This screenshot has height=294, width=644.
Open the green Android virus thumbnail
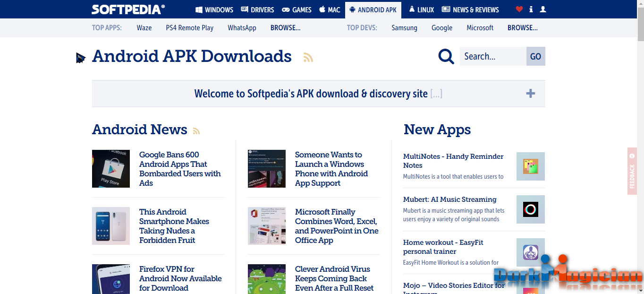click(x=267, y=279)
